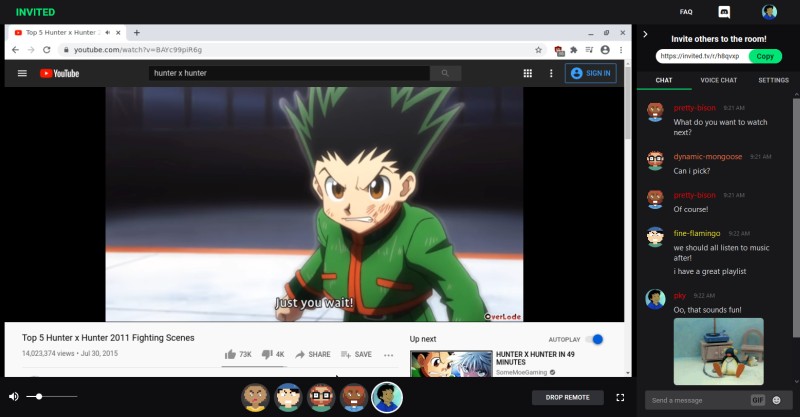
Task: Mute the tab via its speaker icon
Action: [x=108, y=33]
